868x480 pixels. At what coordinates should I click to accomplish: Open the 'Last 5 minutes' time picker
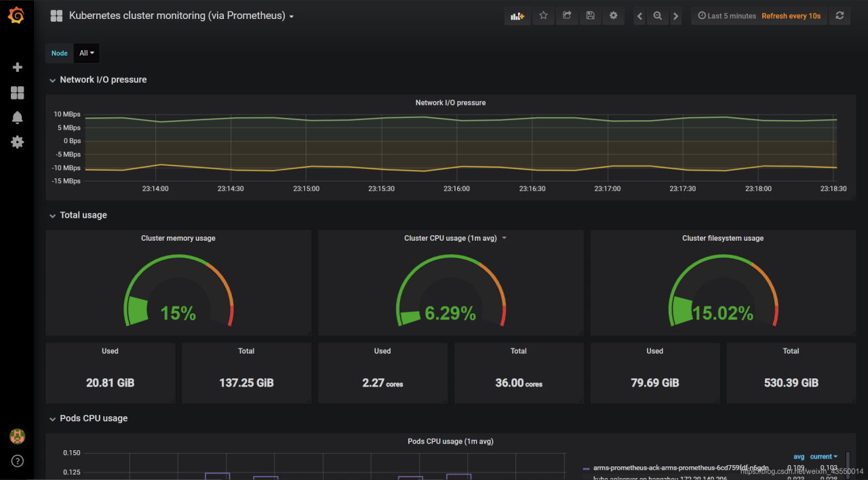[726, 16]
